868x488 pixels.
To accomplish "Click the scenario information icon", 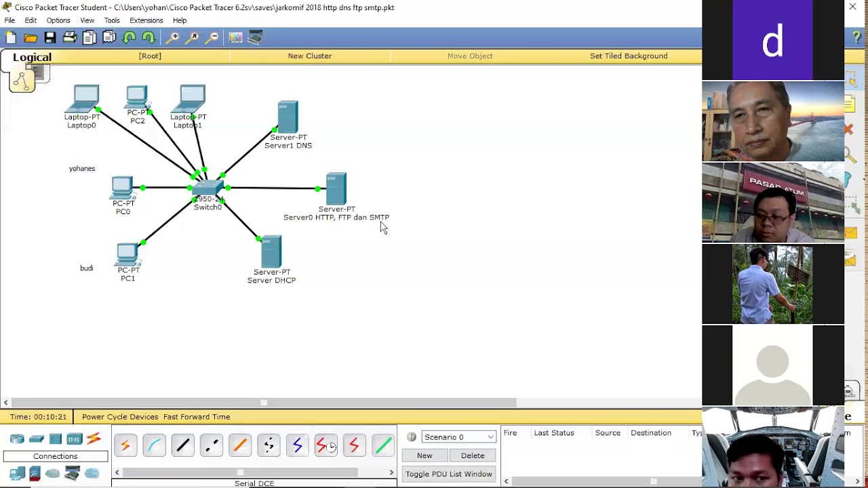I will tap(412, 437).
